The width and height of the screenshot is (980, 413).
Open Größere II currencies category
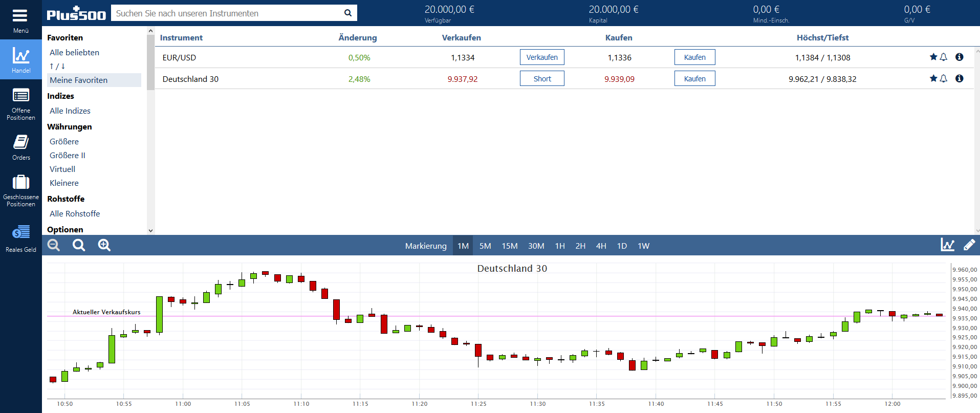click(68, 156)
